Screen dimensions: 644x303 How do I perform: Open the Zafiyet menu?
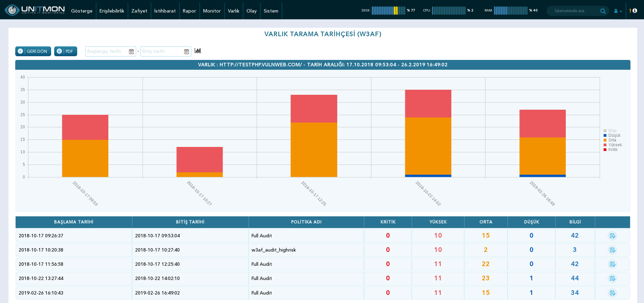[x=139, y=11]
